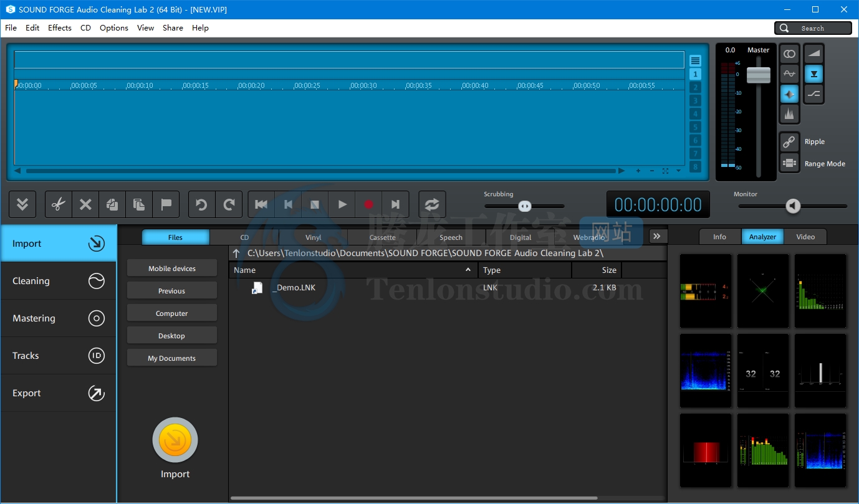The height and width of the screenshot is (504, 859).
Task: Click Mobile devices button
Action: click(x=172, y=269)
